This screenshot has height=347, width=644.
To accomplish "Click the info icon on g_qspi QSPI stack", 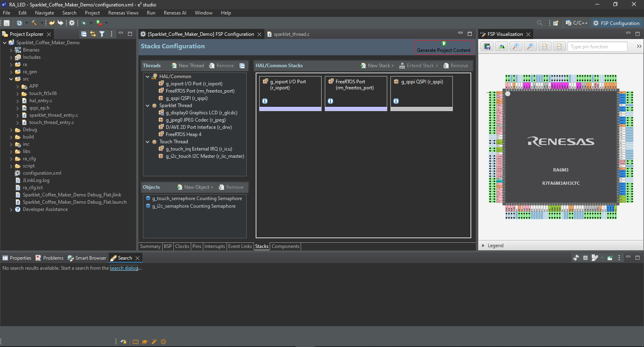I will pos(396,101).
